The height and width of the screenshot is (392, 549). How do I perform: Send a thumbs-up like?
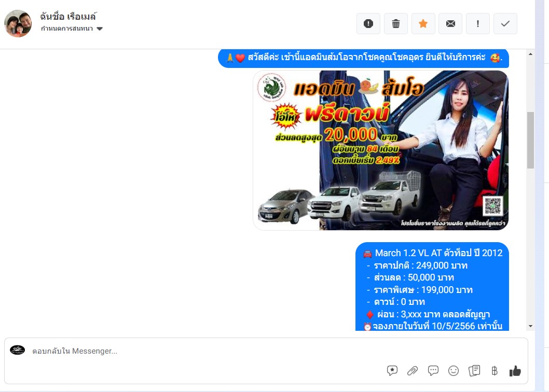515,371
